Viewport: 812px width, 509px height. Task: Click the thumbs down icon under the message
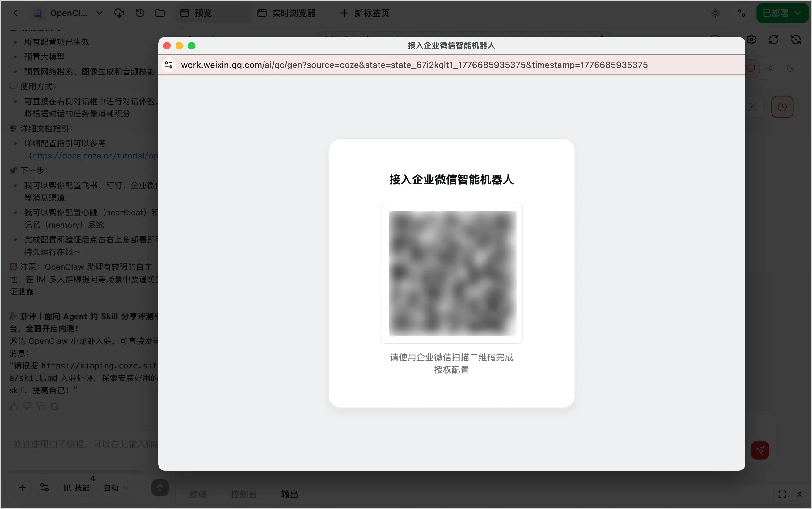(27, 407)
